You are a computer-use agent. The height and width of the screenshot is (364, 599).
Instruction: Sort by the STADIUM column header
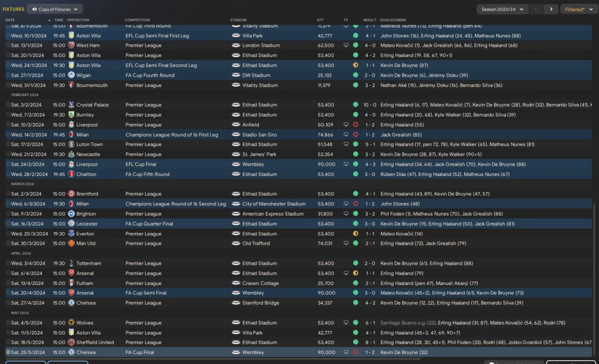(x=238, y=20)
